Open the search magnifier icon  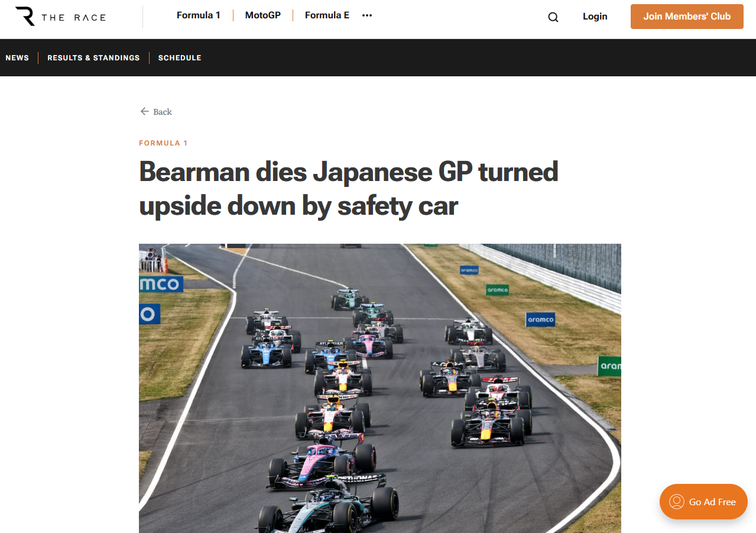pos(553,17)
